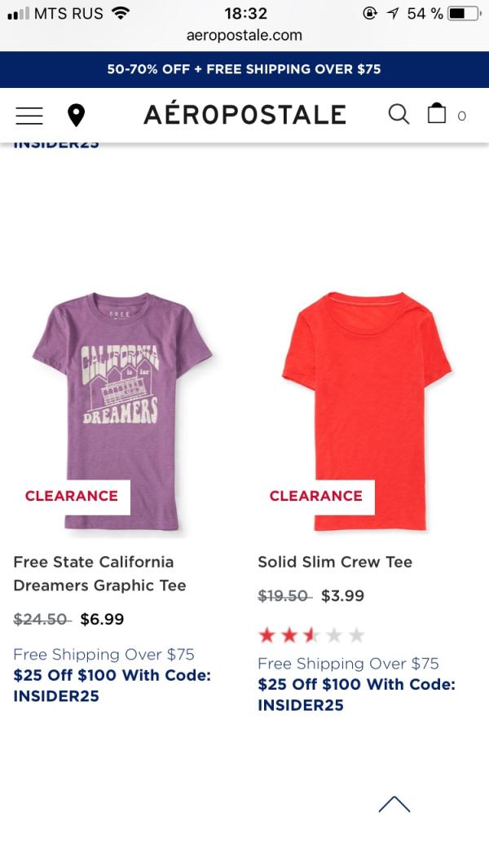
Task: Tap the INSIDER25 code under the purple tee
Action: click(56, 696)
